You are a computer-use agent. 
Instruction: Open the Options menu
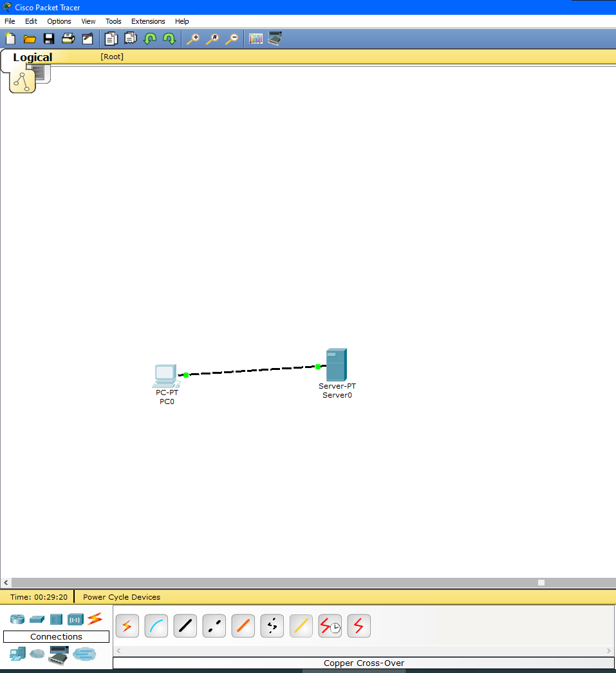(59, 21)
